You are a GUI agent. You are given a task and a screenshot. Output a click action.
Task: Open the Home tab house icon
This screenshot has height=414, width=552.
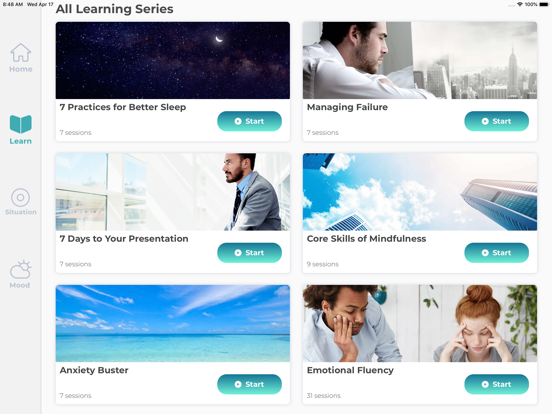[x=20, y=52]
